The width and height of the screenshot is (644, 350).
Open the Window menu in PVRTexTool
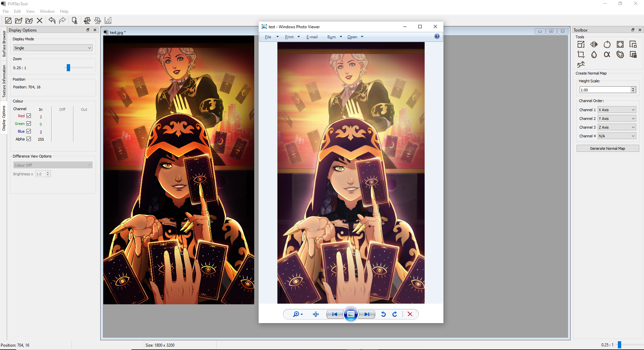tap(47, 11)
